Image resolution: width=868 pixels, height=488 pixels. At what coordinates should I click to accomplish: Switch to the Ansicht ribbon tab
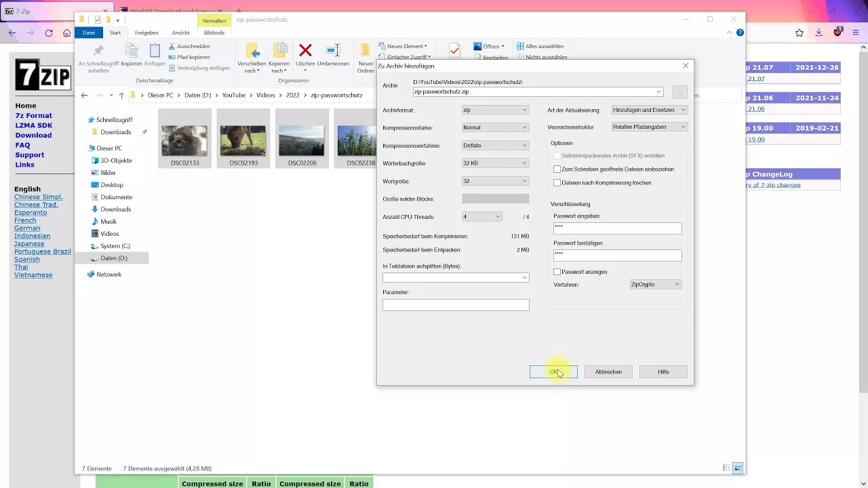click(x=180, y=33)
